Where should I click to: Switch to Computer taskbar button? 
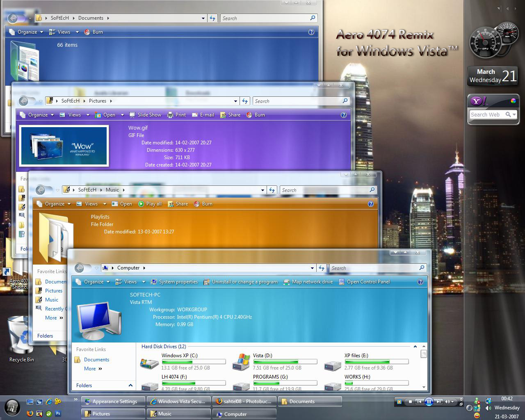pos(244,414)
